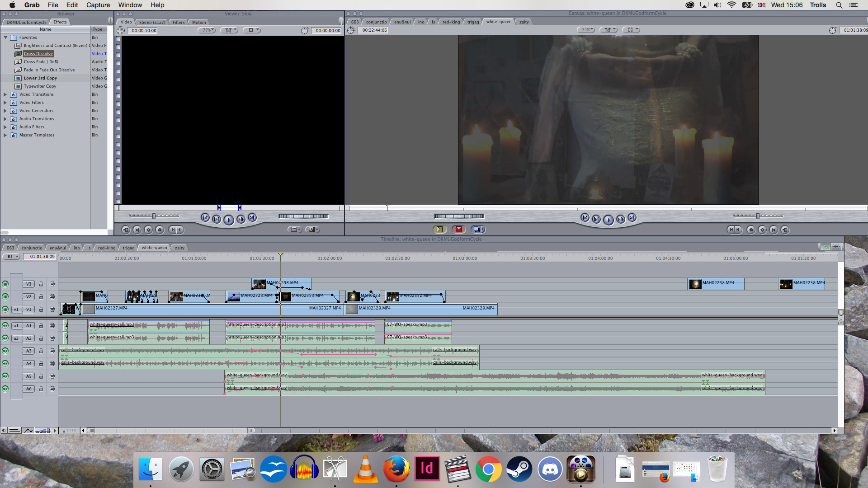Click Match Frame button in Canvas
Viewport: 868px width, 488px height.
pyautogui.click(x=785, y=230)
